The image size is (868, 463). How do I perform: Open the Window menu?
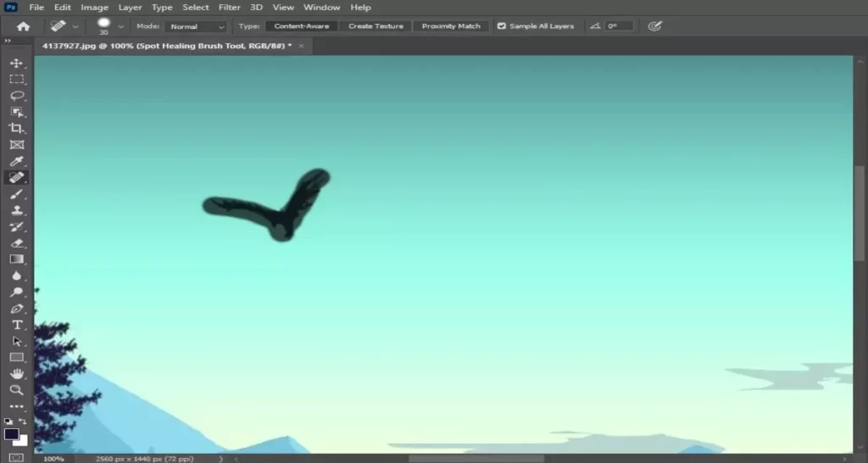[x=321, y=7]
